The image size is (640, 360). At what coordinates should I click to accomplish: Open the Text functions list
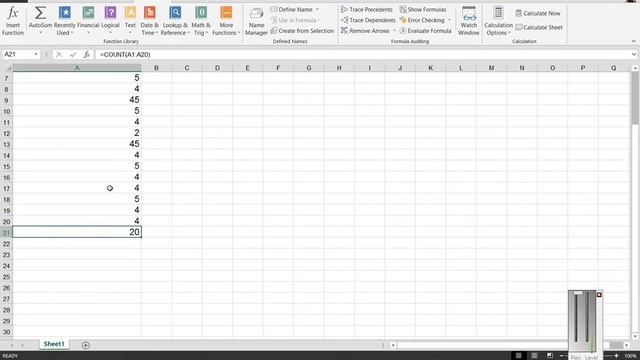click(x=130, y=21)
